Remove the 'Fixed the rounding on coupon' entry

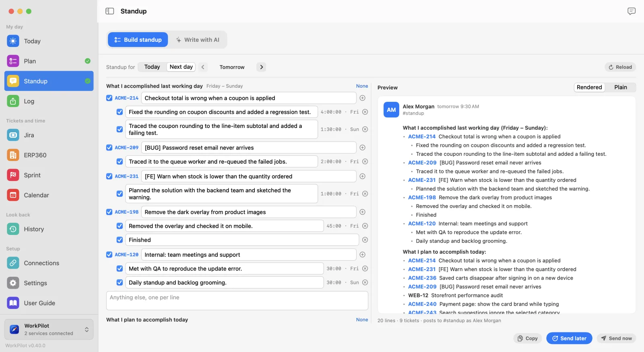365,112
